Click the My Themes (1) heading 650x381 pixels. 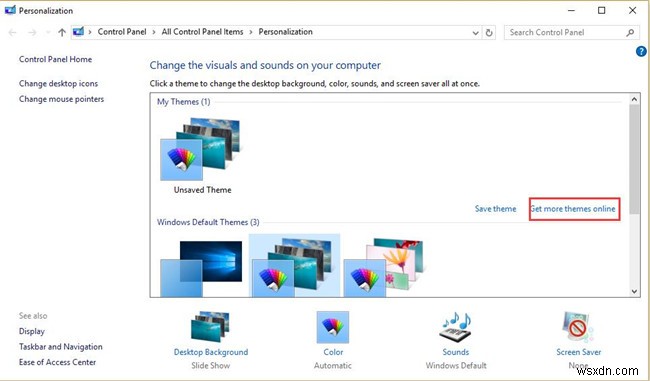click(183, 102)
